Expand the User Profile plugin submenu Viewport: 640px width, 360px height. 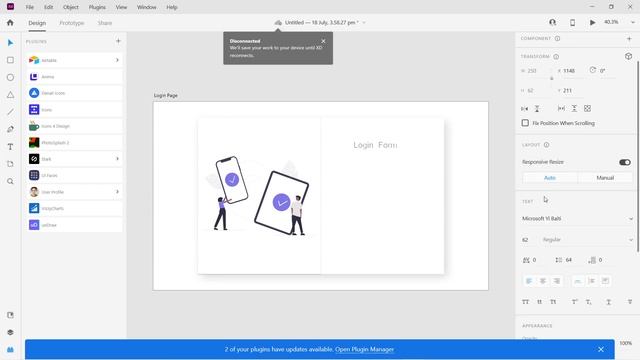117,191
